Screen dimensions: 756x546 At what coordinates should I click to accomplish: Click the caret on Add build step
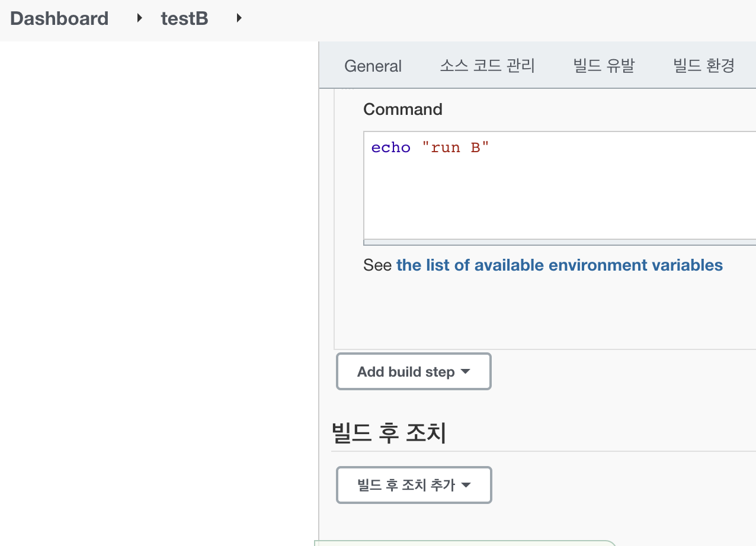point(466,372)
